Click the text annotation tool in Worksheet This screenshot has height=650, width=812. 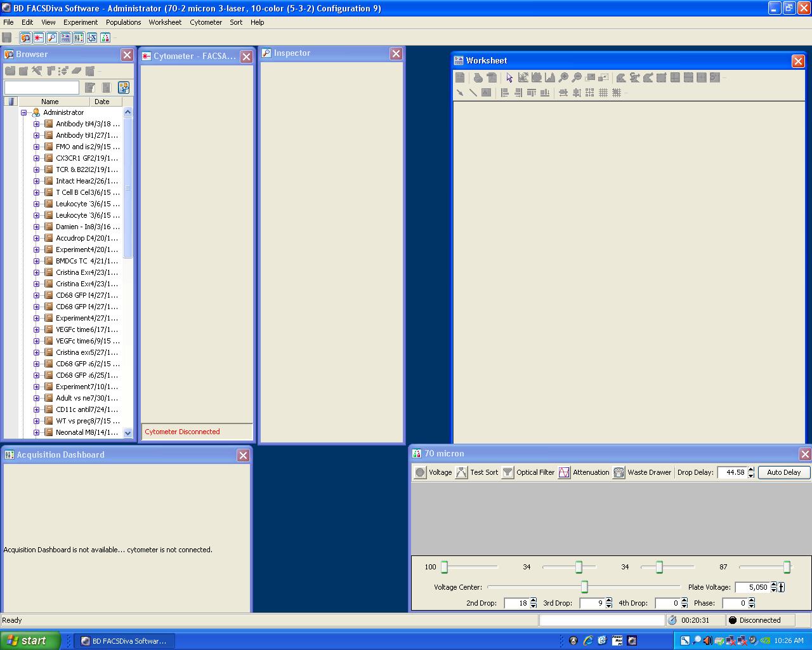coord(487,93)
